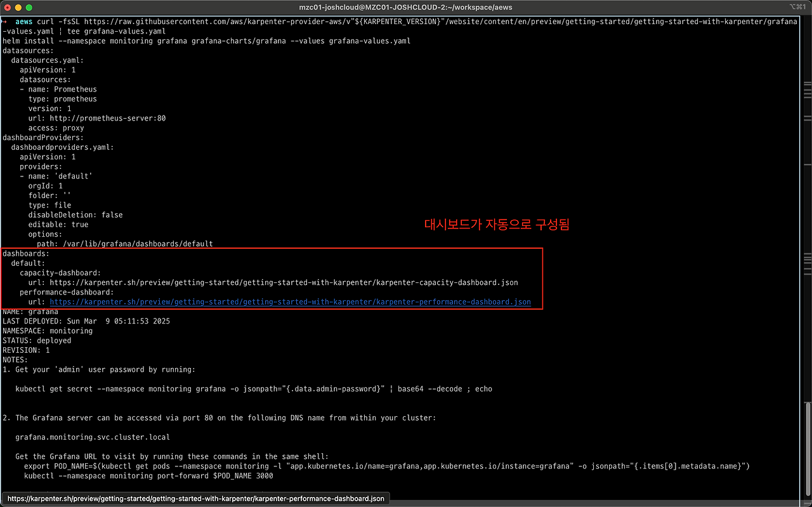The width and height of the screenshot is (812, 507).
Task: Click the green fullscreen window button
Action: pos(29,7)
